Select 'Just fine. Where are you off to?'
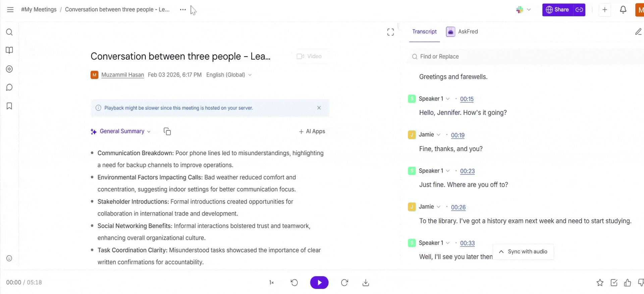Screen dimensions: 644x294 (x=464, y=185)
